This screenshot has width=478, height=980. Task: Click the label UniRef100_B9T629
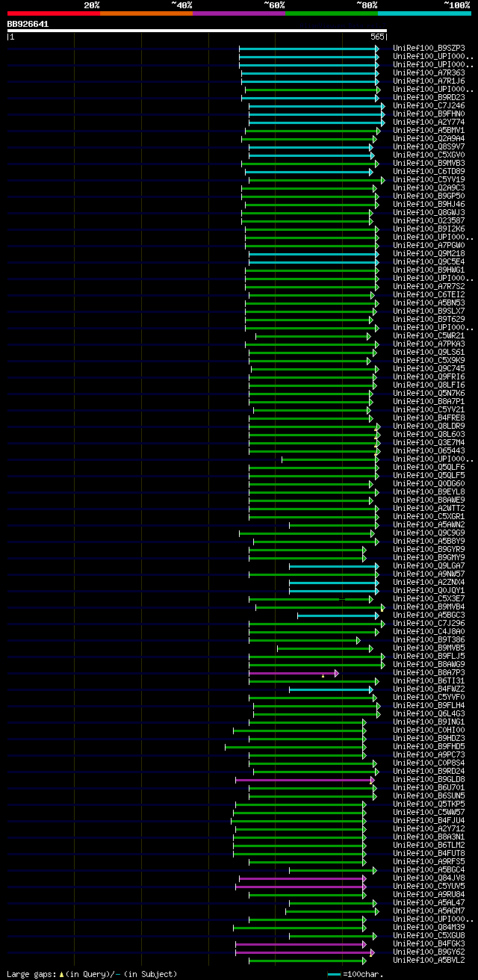click(429, 320)
